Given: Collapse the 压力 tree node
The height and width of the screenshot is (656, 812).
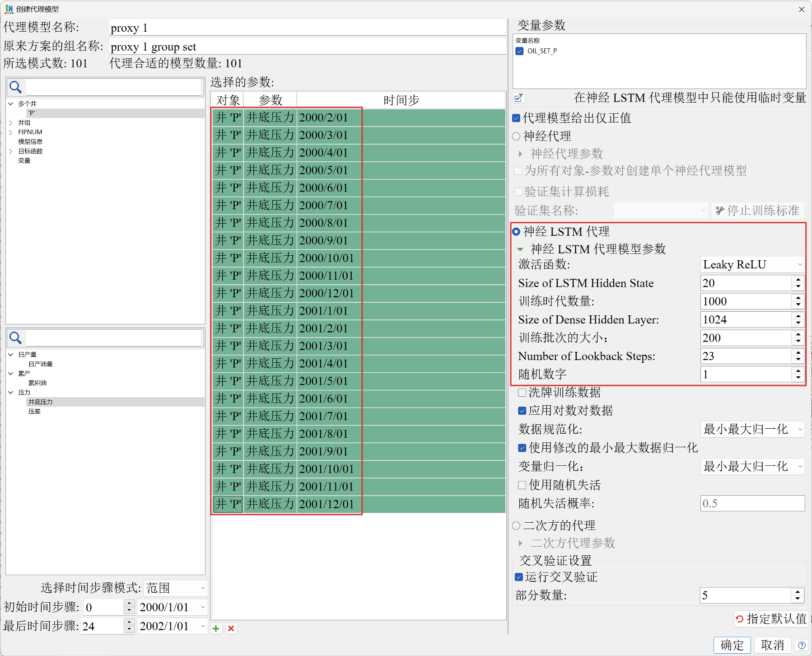Looking at the screenshot, I should (11, 393).
